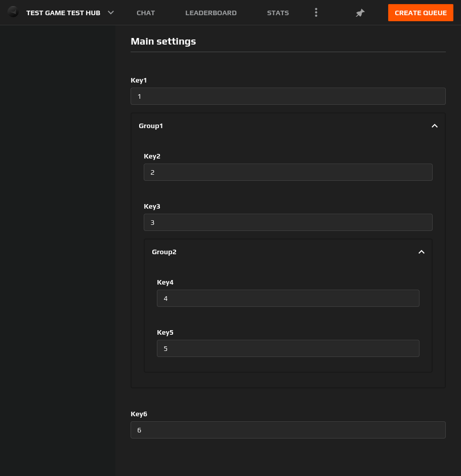Go to the Stats tab
461x476 pixels.
coord(278,13)
